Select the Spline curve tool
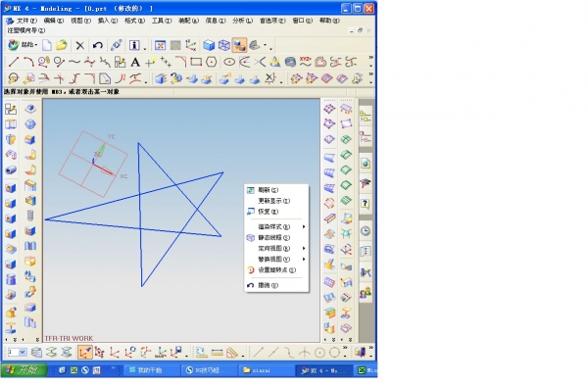Viewport: 588px width, 387px height. (x=74, y=62)
